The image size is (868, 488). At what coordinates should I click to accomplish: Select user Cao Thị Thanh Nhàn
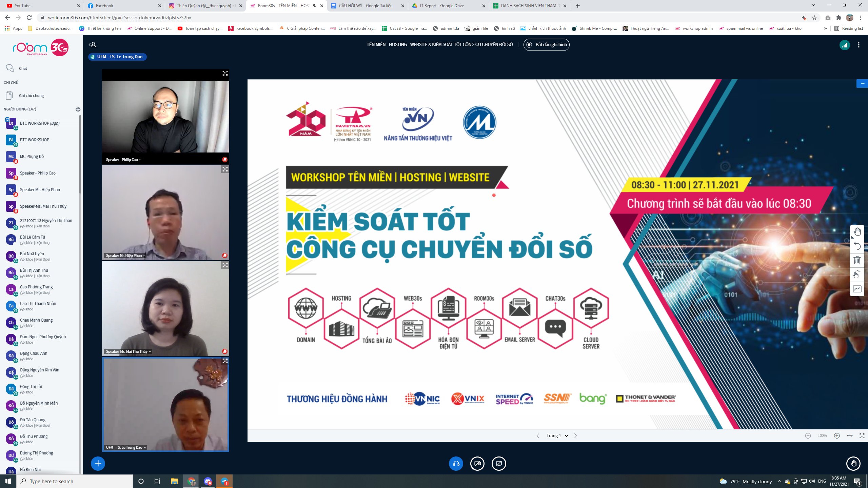tap(41, 306)
